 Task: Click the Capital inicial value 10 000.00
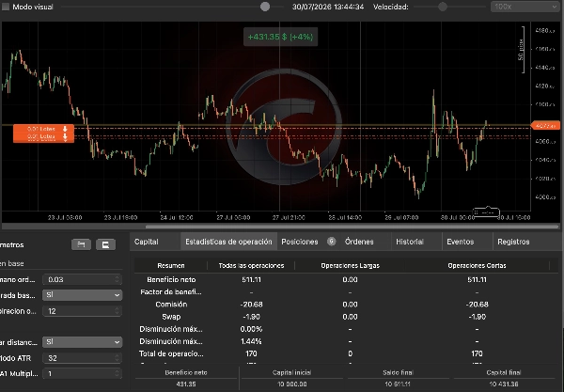(291, 384)
